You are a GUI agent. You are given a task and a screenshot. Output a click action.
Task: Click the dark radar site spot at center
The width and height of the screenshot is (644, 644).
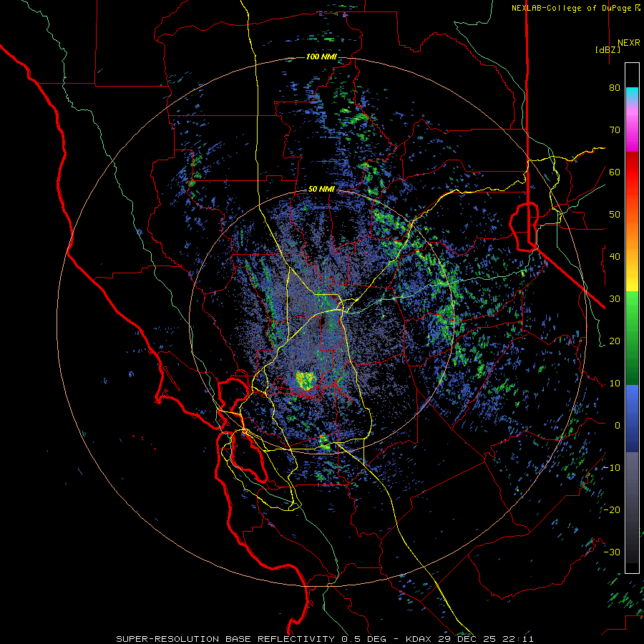pyautogui.click(x=323, y=321)
